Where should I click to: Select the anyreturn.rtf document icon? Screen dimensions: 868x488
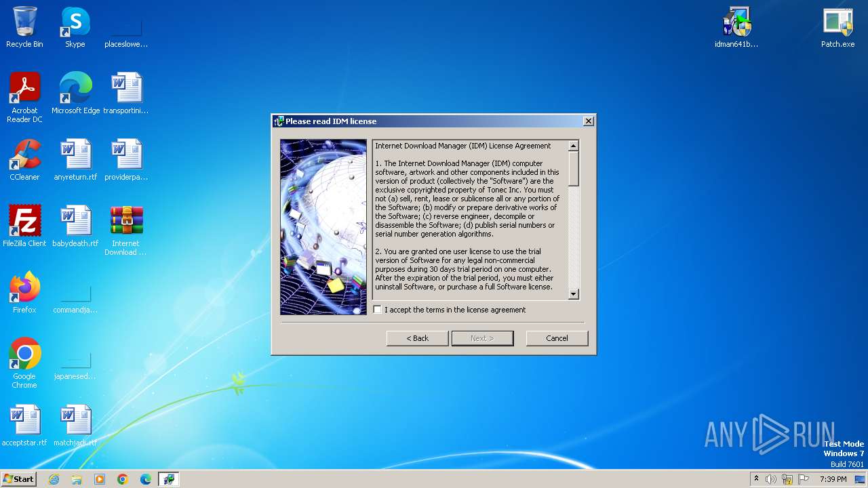[75, 160]
